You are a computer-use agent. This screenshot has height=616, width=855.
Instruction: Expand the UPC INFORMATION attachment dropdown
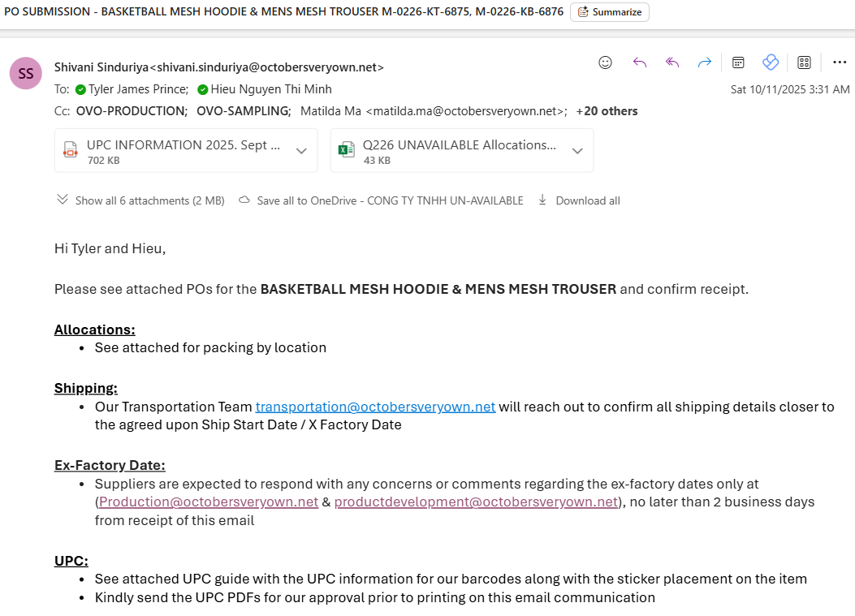point(301,151)
